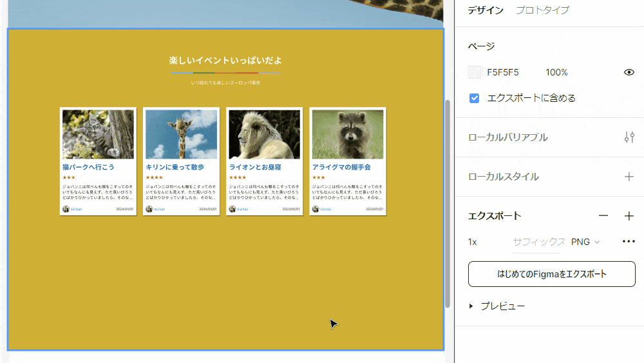Click the subtitle under the heading

225,83
